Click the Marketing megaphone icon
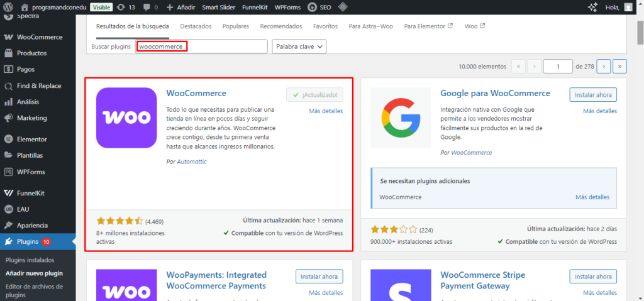 coord(9,118)
